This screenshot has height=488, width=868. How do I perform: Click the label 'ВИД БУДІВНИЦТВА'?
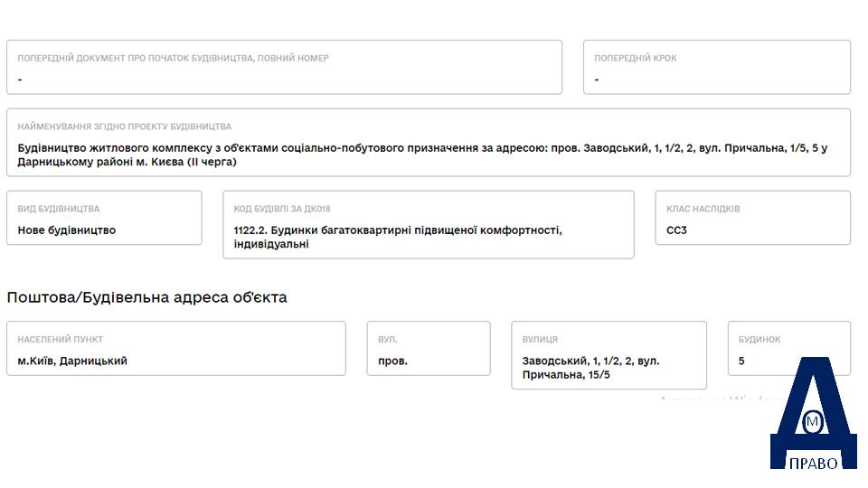pos(59,209)
